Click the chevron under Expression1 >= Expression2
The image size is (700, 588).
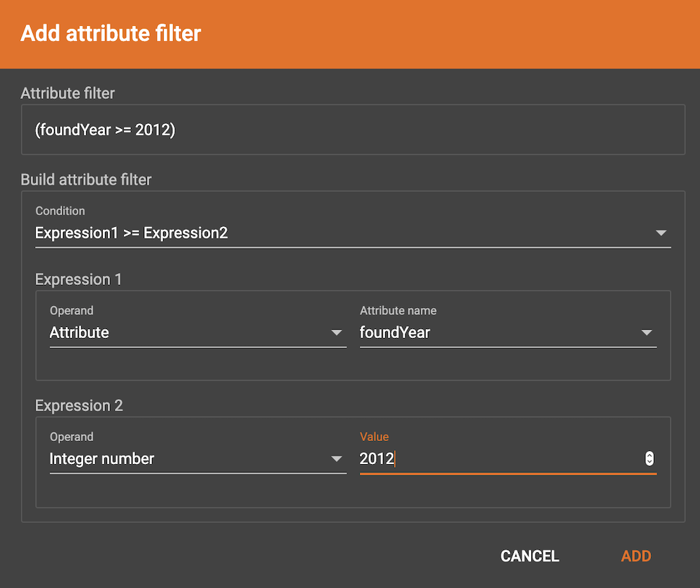coord(661,233)
